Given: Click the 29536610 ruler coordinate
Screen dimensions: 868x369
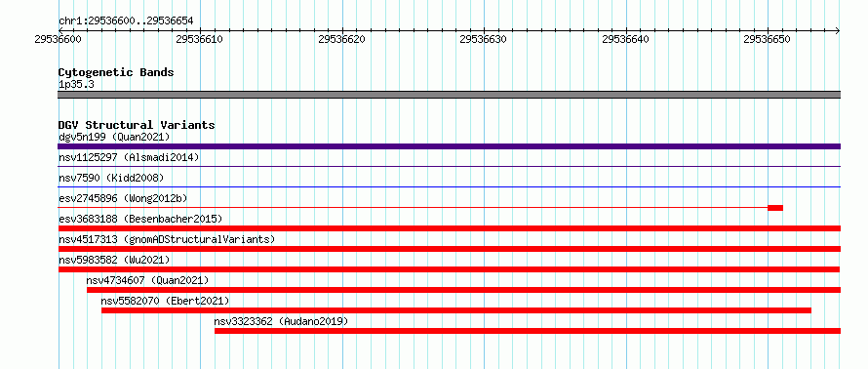Looking at the screenshot, I should point(199,39).
